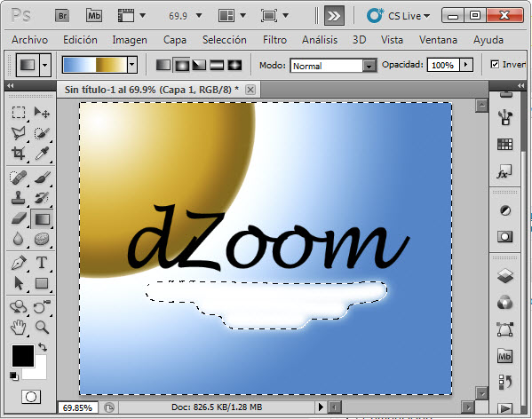Screen dimensions: 532x419
Task: Toggle Quick Mask mode button
Action: [x=31, y=396]
